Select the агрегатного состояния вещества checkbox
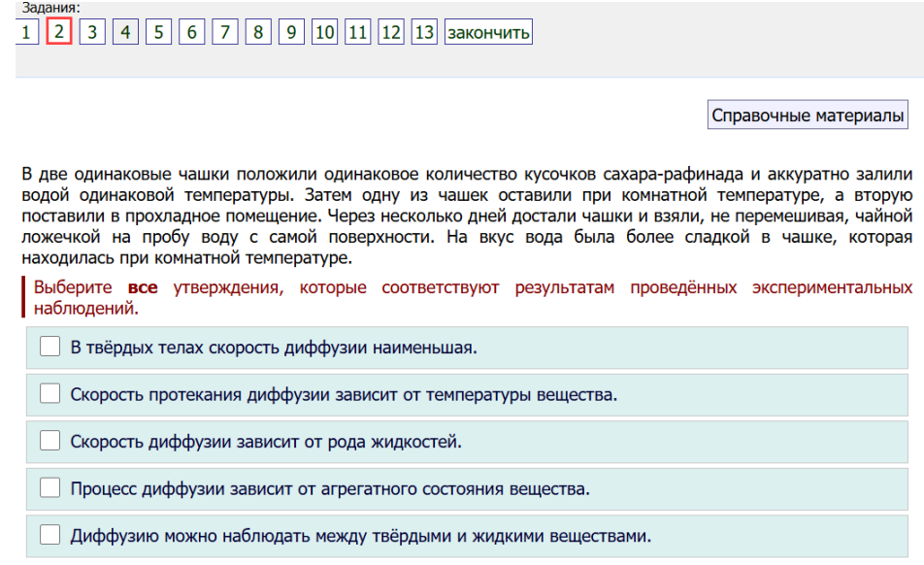This screenshot has width=924, height=565. tap(50, 488)
